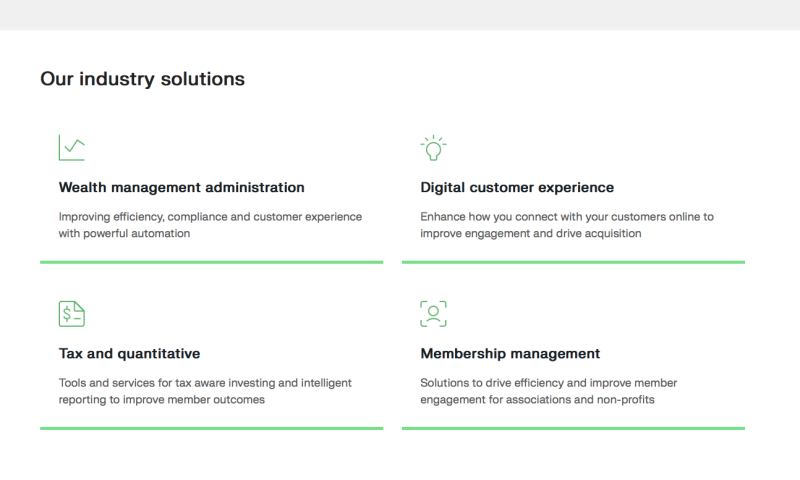Viewport: 800px width, 480px height.
Task: Click the line starting 'Tools and services for tax'
Action: click(x=205, y=382)
